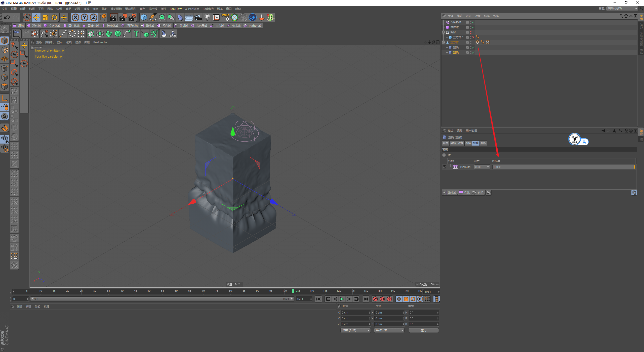Image resolution: width=644 pixels, height=352 pixels.
Task: Click the 应用 apply button
Action: point(423,330)
